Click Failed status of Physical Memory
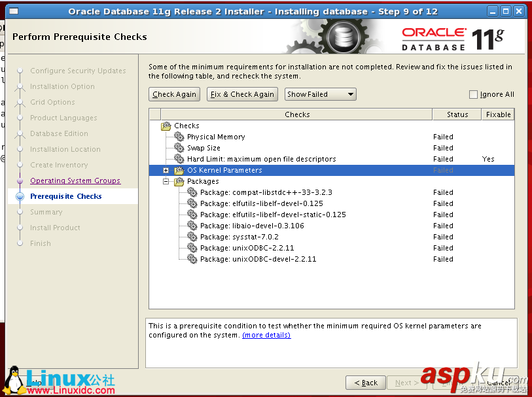 [443, 137]
